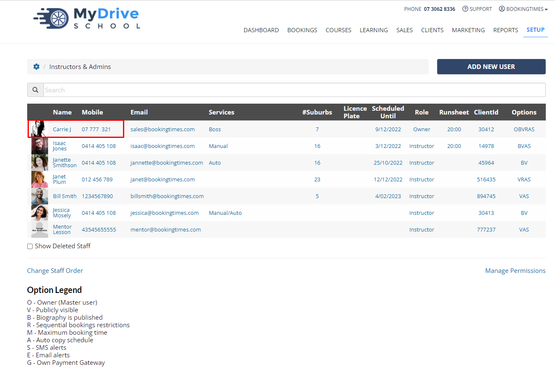
Task: Click Janet Plum's profile photo
Action: pos(40,179)
